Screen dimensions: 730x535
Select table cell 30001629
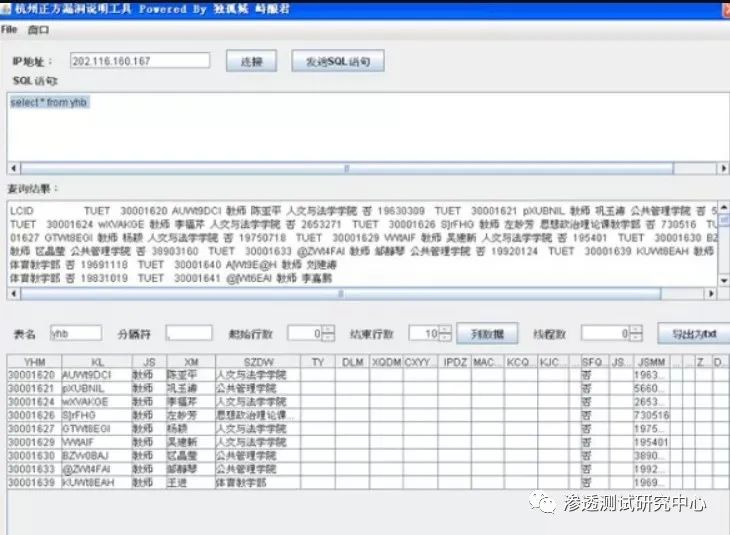tap(34, 442)
